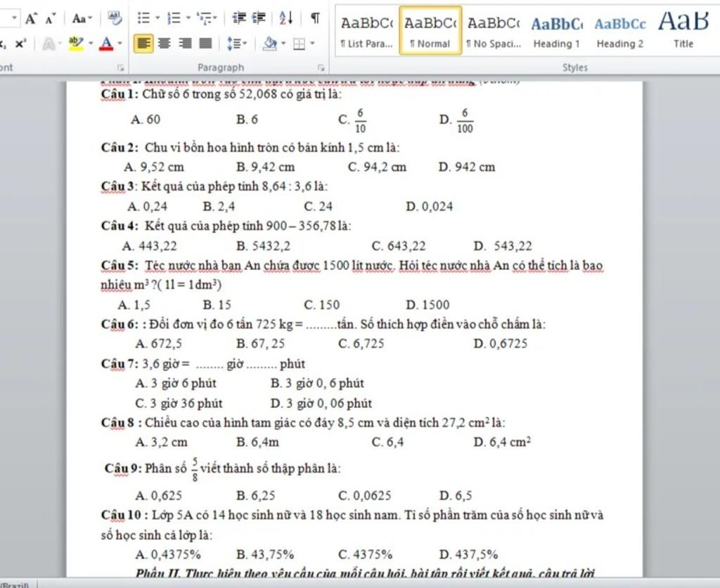The image size is (720, 588).
Task: Apply yellow text highlight color
Action: [x=75, y=44]
